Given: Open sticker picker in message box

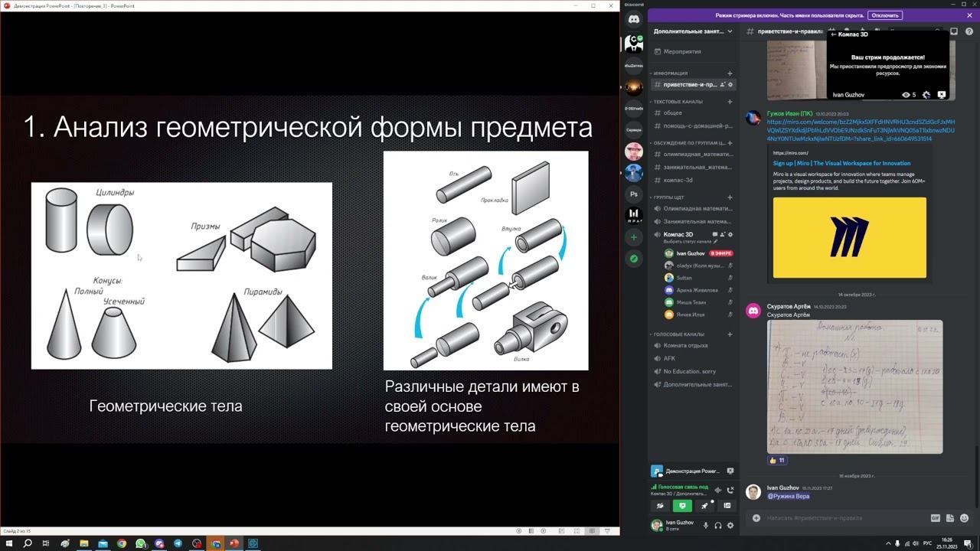Looking at the screenshot, I should (950, 518).
